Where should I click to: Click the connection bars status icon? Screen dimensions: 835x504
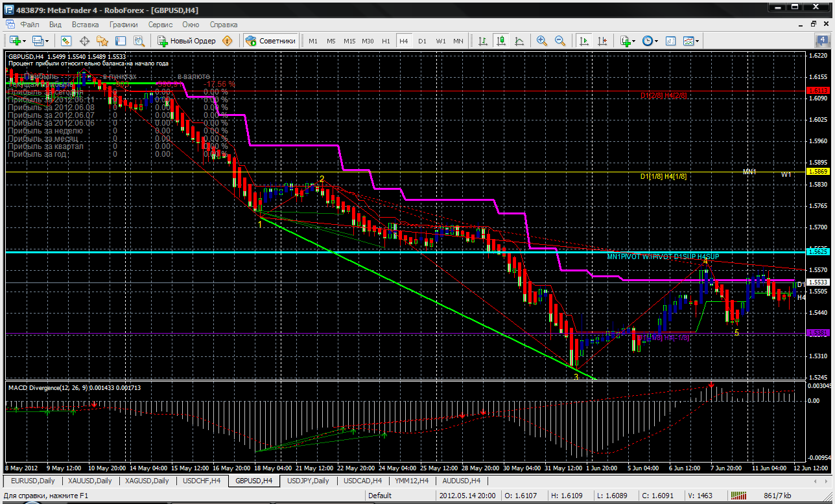coord(739,496)
